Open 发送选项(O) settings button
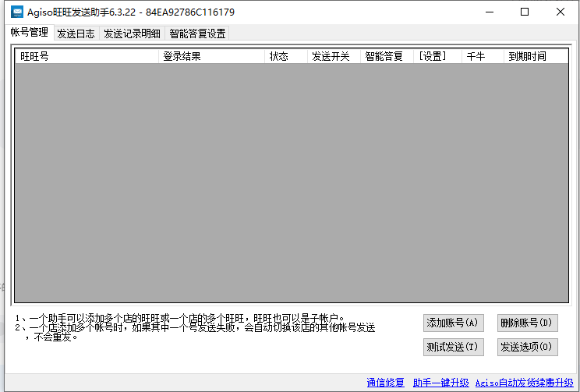The width and height of the screenshot is (580, 392). (x=528, y=347)
